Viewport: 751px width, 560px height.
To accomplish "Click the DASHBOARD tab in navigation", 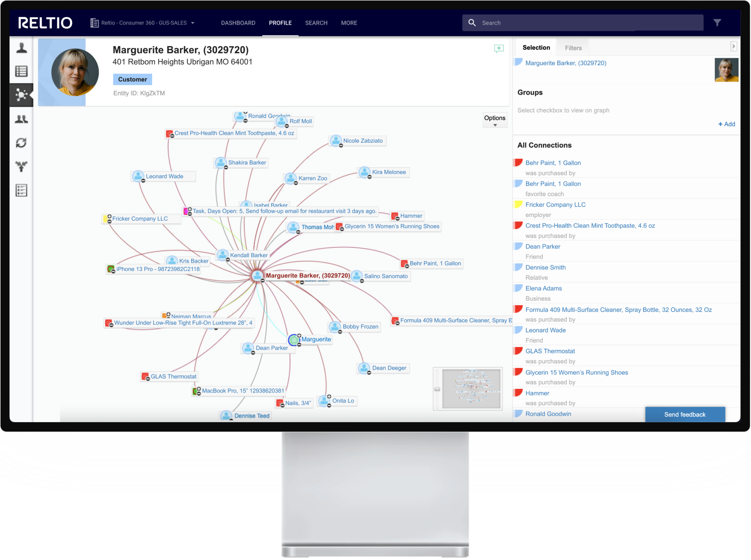I will (x=238, y=22).
